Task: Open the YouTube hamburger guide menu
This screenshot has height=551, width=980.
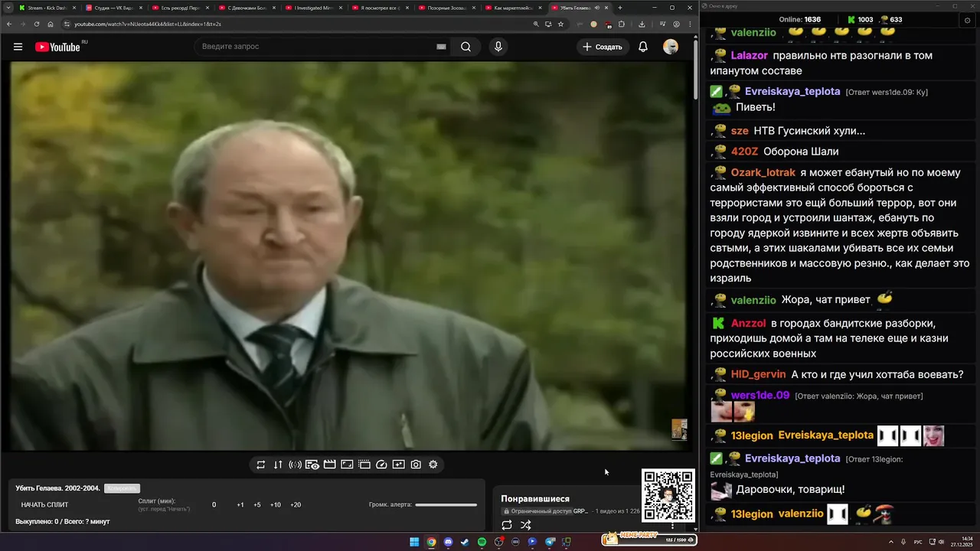Action: point(18,47)
